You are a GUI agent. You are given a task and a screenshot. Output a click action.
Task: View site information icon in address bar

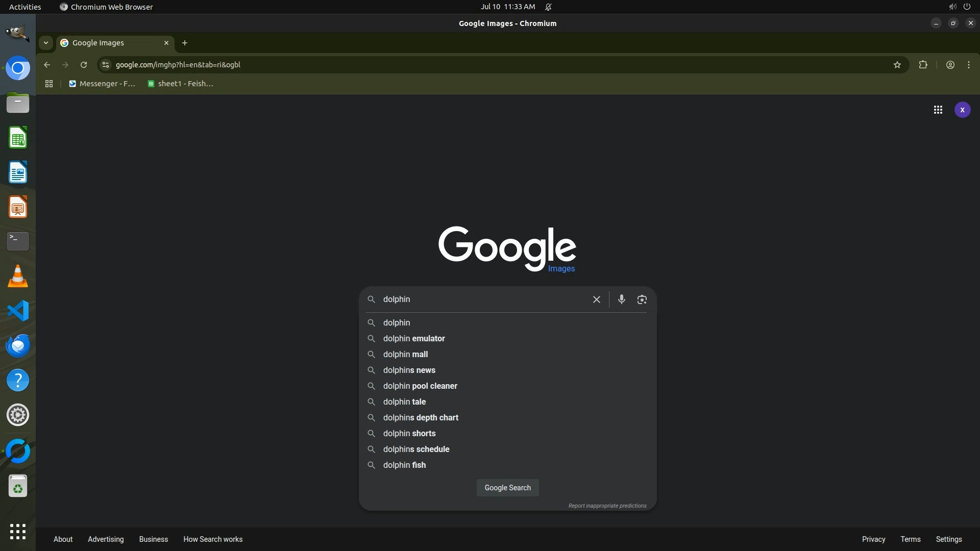pyautogui.click(x=106, y=65)
